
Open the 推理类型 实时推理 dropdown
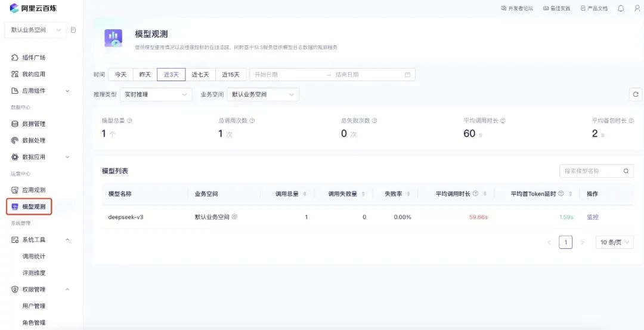point(156,94)
